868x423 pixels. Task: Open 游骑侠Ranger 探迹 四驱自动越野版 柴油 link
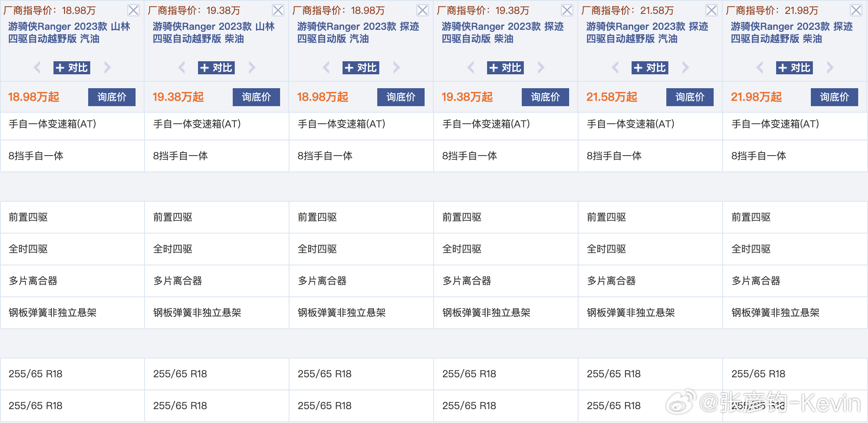792,33
